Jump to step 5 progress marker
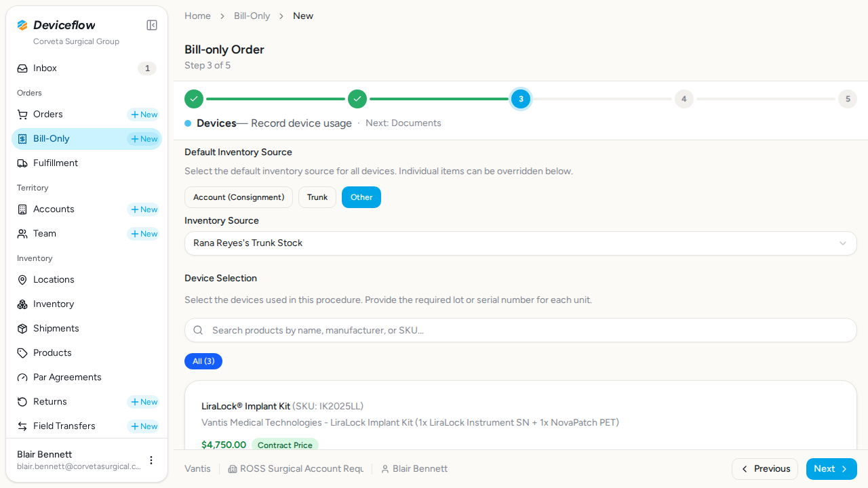The width and height of the screenshot is (868, 488). pos(847,99)
